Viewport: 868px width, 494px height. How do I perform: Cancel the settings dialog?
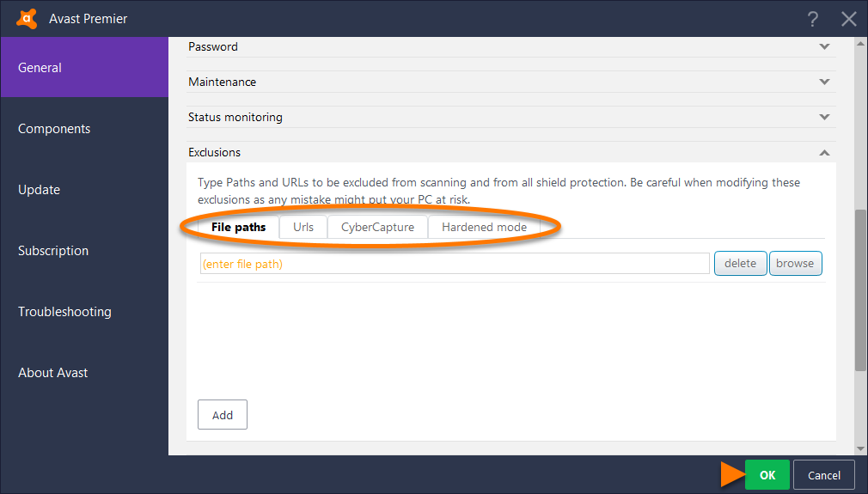823,475
